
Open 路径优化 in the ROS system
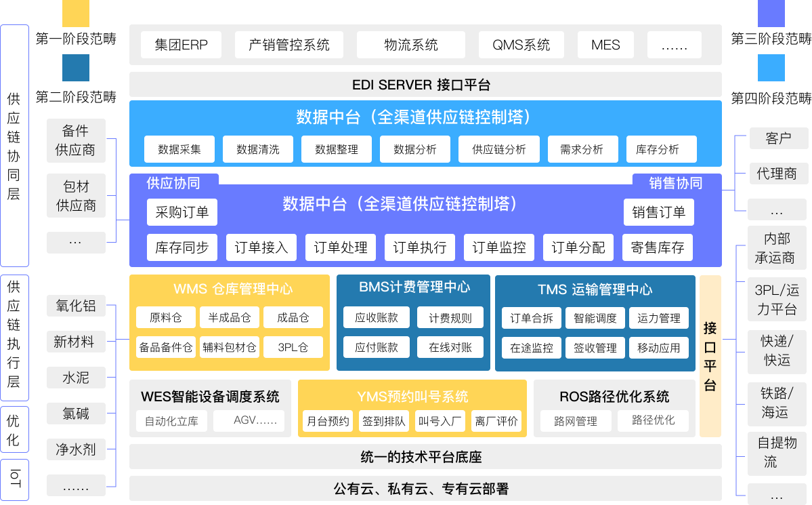(653, 420)
